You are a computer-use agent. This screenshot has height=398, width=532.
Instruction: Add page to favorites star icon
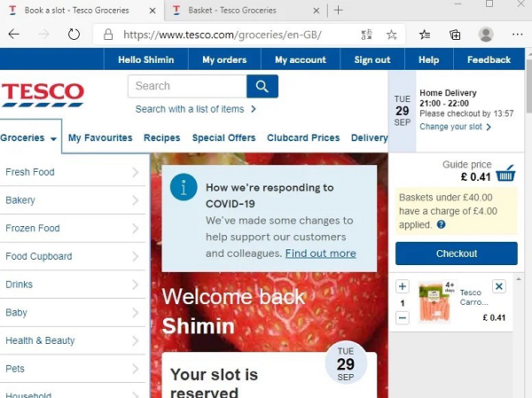392,35
